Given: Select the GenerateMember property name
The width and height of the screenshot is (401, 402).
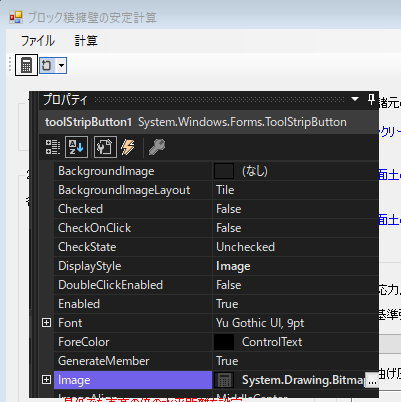Looking at the screenshot, I should [103, 361].
